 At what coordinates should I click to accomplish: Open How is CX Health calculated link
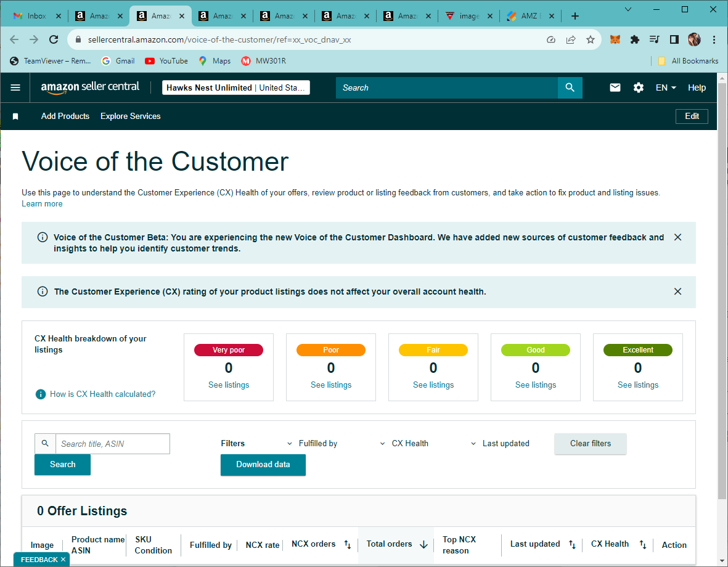point(102,394)
